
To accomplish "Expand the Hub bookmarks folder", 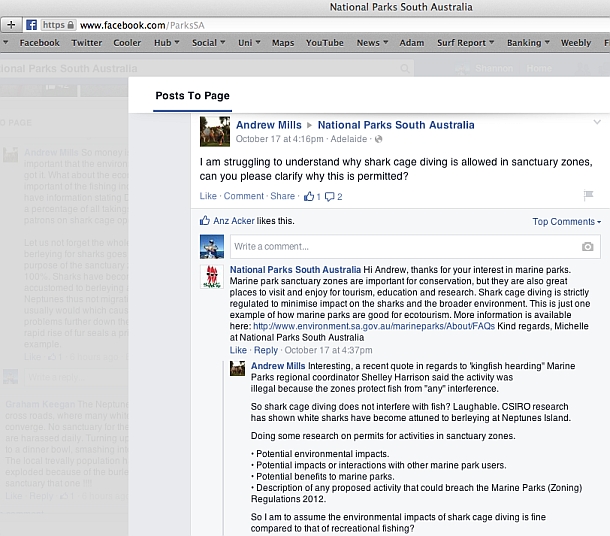I will pos(167,43).
